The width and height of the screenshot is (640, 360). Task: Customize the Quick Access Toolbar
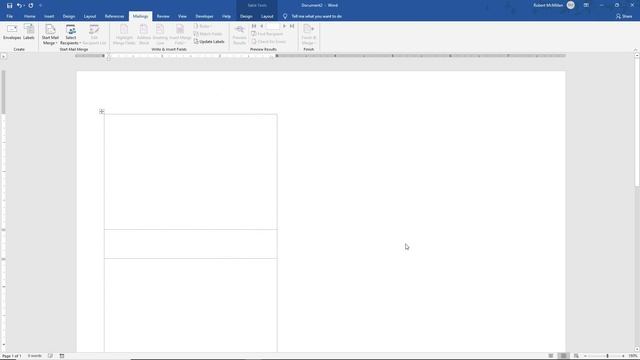tap(40, 5)
